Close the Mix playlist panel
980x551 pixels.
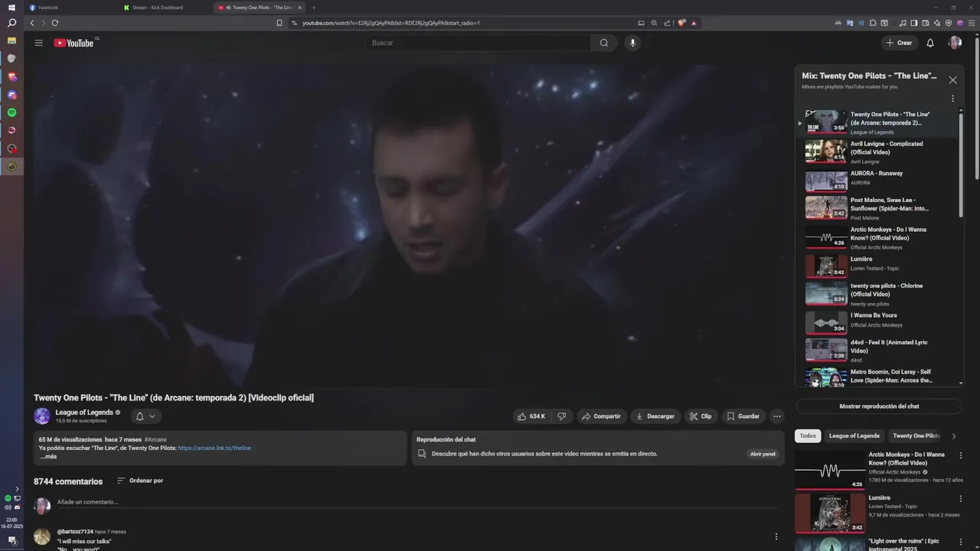tap(952, 80)
